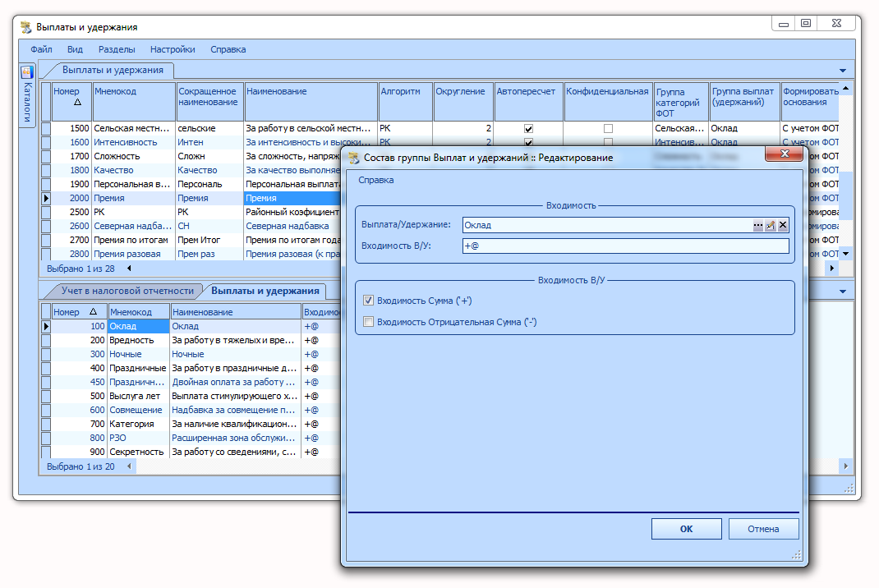Open the Настройки menu
This screenshot has width=879, height=588.
pos(173,49)
